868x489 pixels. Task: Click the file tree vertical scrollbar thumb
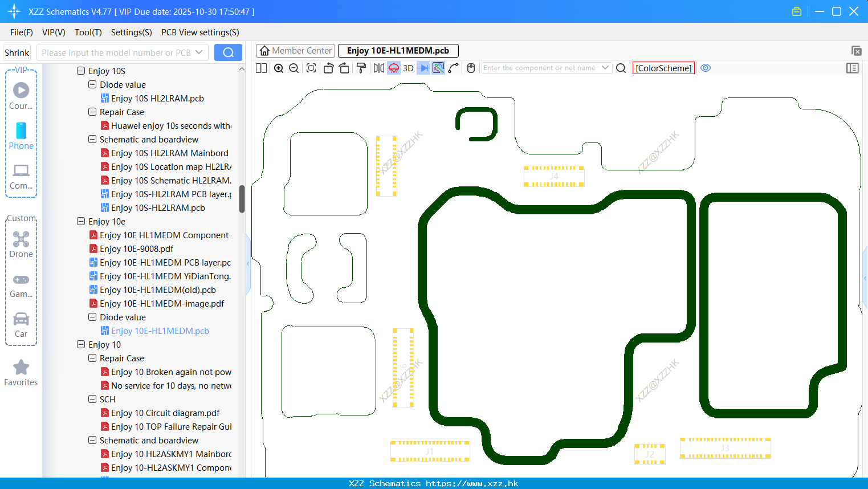coord(242,198)
